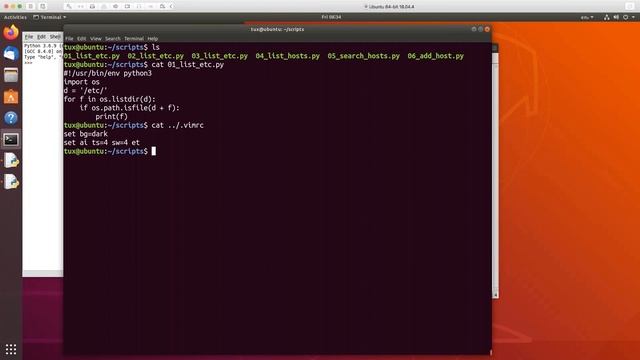Open the terminal Search menu
This screenshot has height=360, width=640.
click(113, 39)
